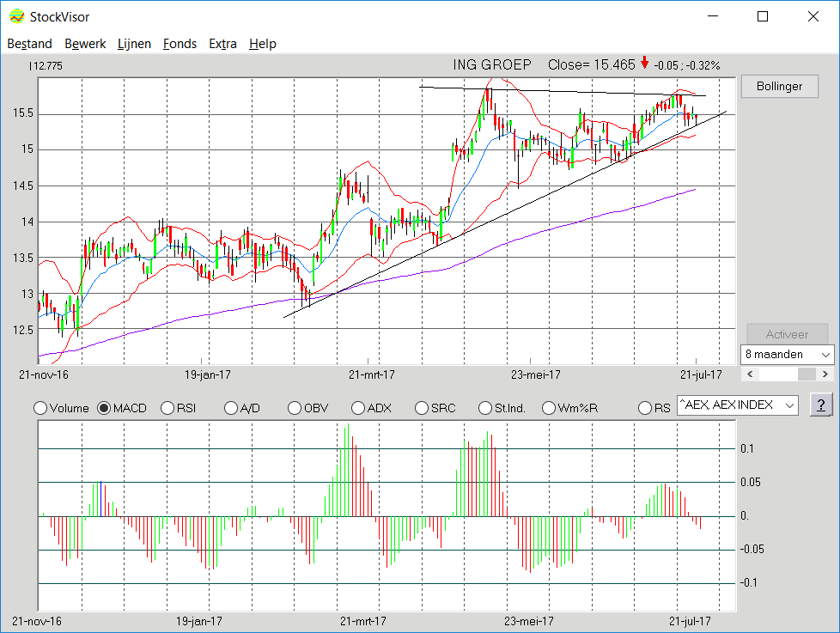Click the StockVisor app icon
Screen dimensions: 840x633
pyautogui.click(x=16, y=16)
